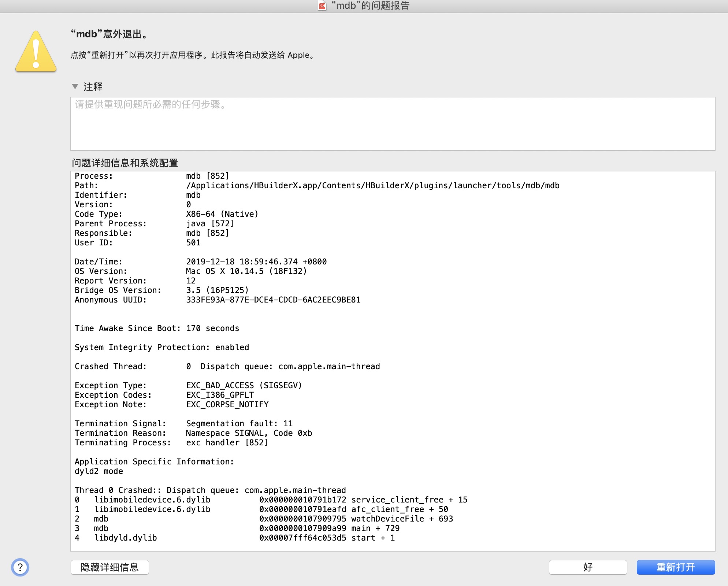This screenshot has width=728, height=586.
Task: Click the Parent Process java [572] value
Action: point(210,224)
